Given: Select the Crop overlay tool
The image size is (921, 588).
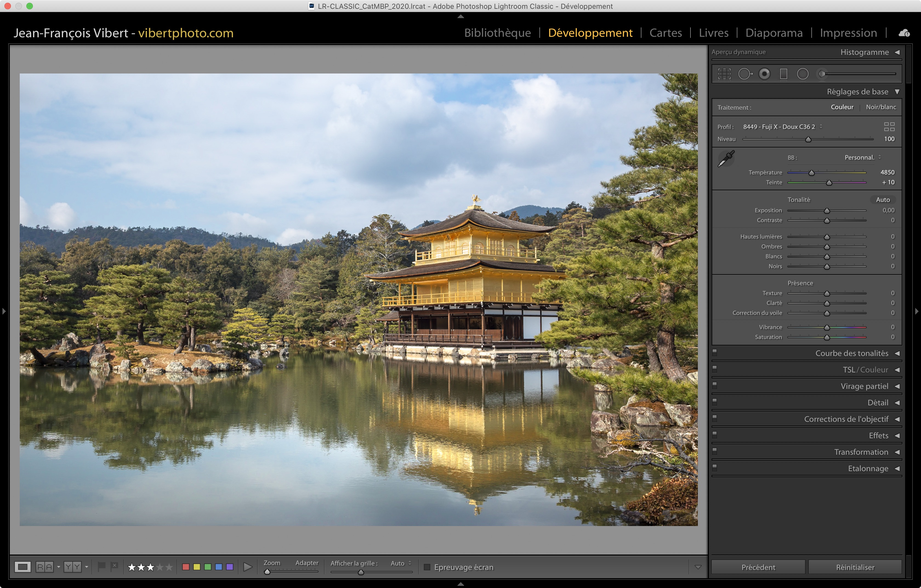Looking at the screenshot, I should point(724,74).
